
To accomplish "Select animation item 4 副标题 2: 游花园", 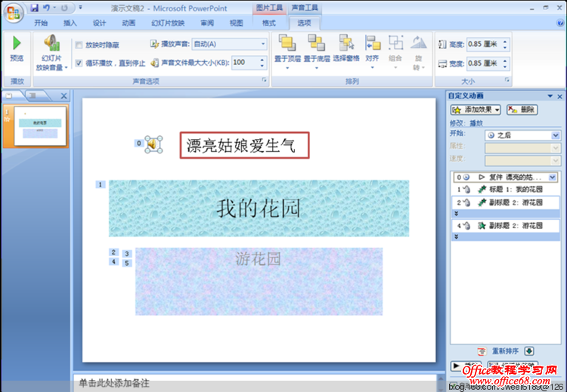I will tap(505, 226).
